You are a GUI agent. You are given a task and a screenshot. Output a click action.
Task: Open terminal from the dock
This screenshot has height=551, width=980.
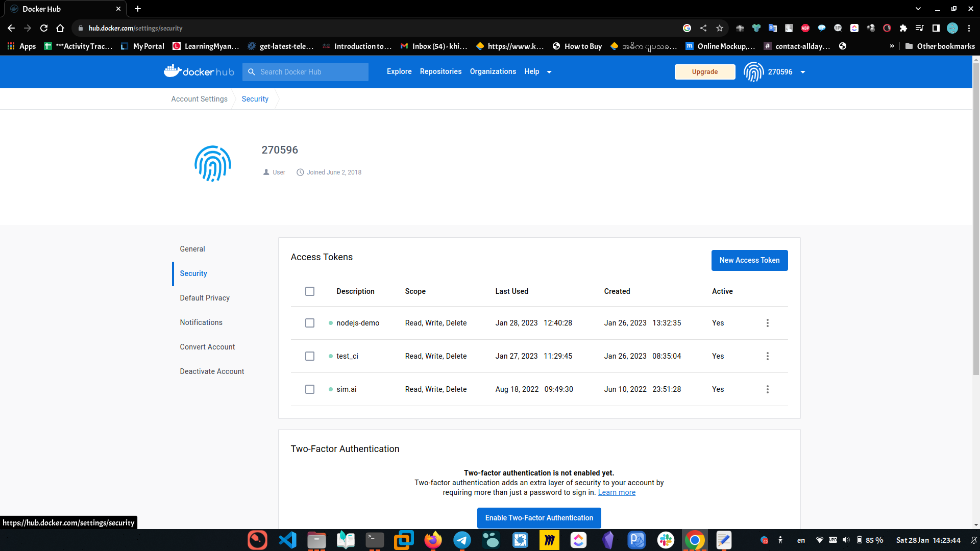click(x=375, y=540)
